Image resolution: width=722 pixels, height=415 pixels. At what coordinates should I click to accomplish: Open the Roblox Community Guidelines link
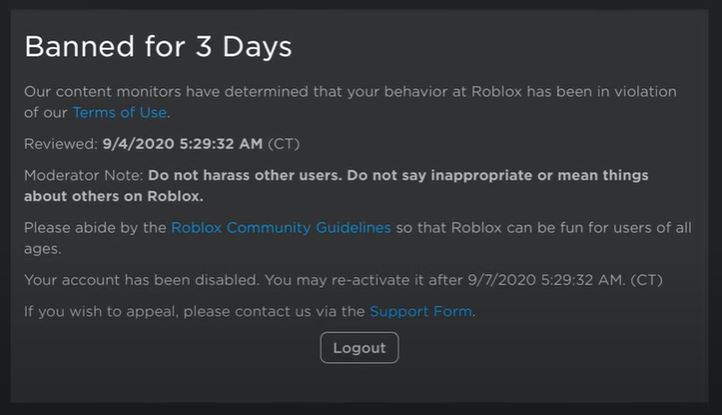point(281,228)
